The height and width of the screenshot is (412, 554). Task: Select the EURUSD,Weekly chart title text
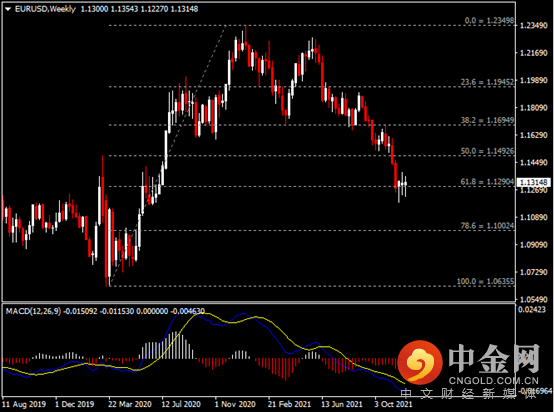[x=45, y=9]
